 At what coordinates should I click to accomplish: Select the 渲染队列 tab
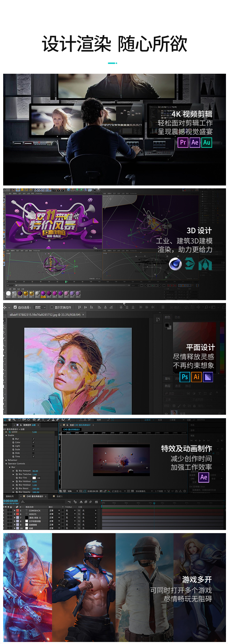tap(10, 496)
